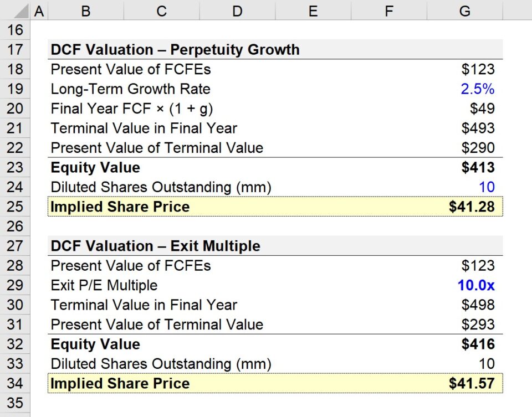Click the 'DCF Valuation – Exit Multiple' heading
Image resolution: width=532 pixels, height=417 pixels.
(155, 246)
